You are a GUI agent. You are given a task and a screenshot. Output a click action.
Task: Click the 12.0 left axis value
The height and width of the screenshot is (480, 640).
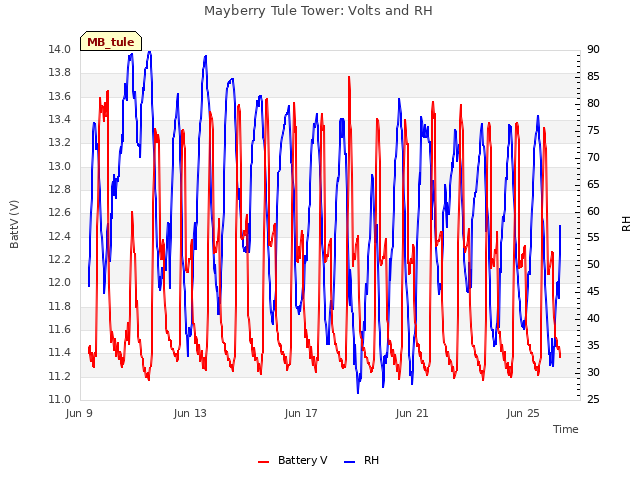pyautogui.click(x=60, y=282)
